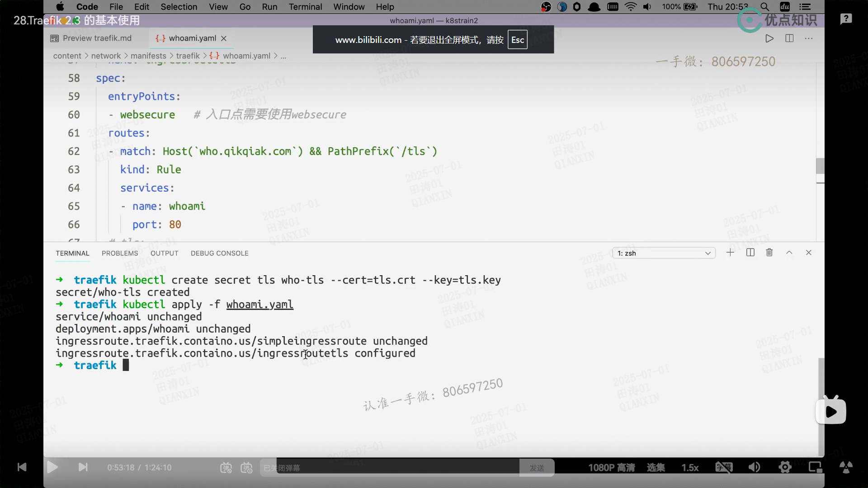Switch to the PROBLEMS tab
This screenshot has width=868, height=488.
point(120,253)
